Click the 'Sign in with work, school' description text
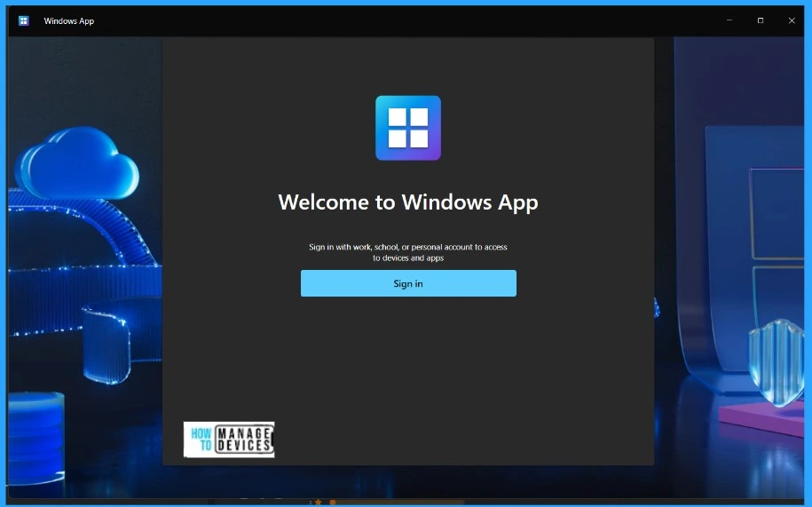Screen dimensions: 812x507 tap(408, 252)
